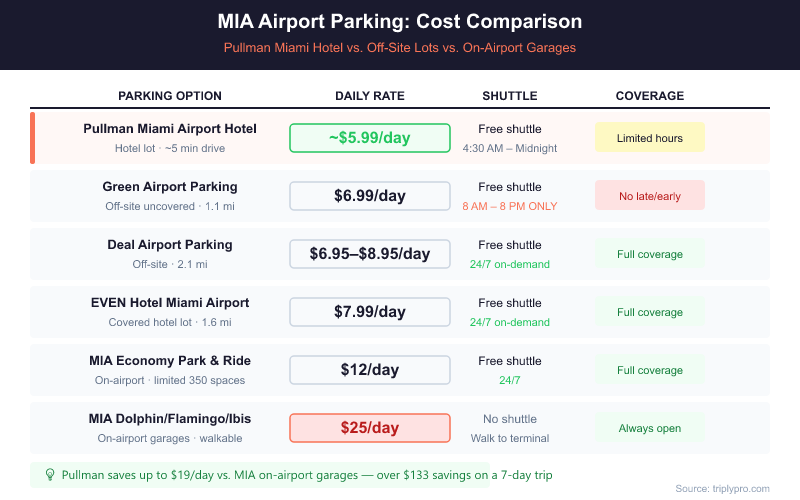800x500 pixels.
Task: Click the $12/day Economy Park & Ride rate
Action: [x=370, y=370]
